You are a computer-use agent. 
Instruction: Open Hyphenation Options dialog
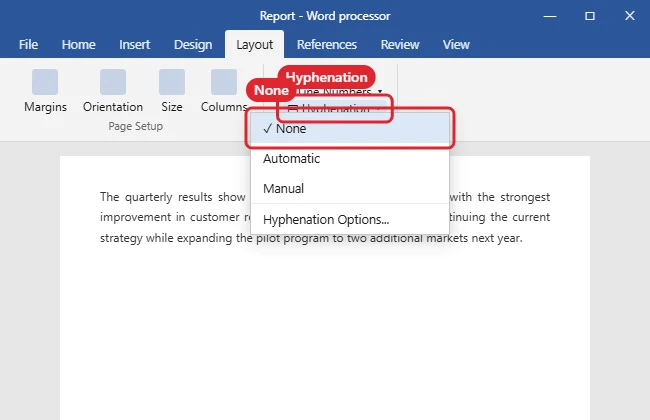point(350,219)
